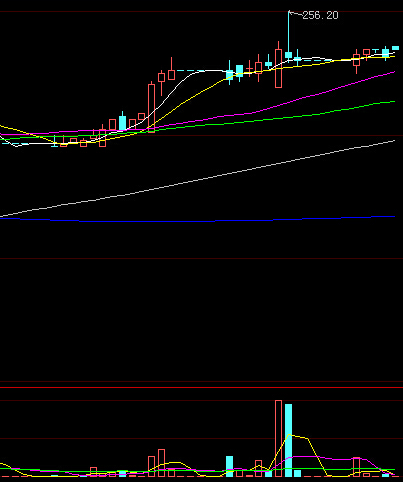Click the red horizontal divider above the volume panel
Screen dimensions: 403x482
point(201,387)
